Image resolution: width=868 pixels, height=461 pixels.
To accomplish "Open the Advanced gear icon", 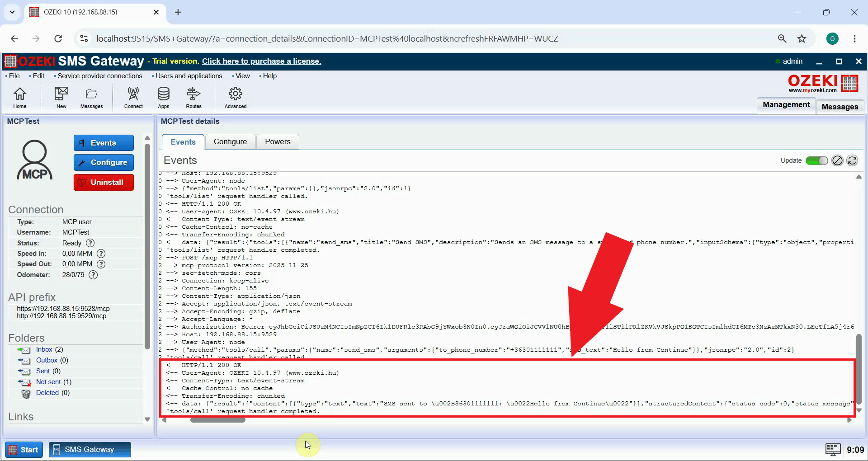I will click(236, 98).
